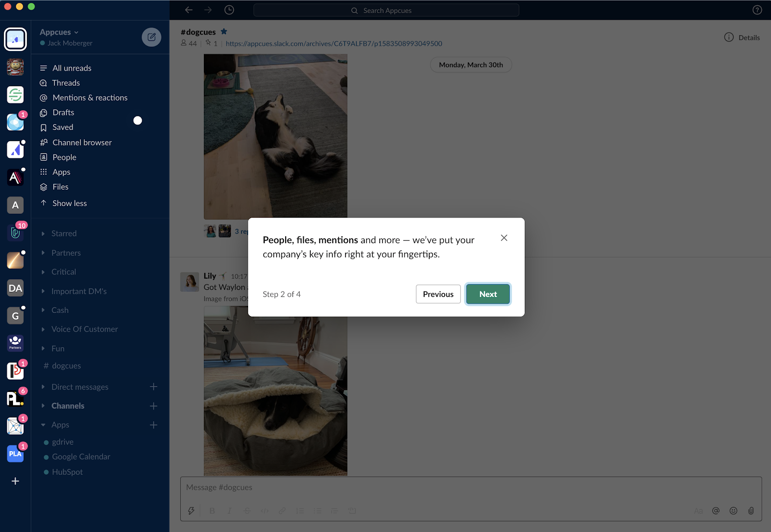Viewport: 771px width, 532px height.
Task: Open the pinned channel link
Action: (x=333, y=43)
